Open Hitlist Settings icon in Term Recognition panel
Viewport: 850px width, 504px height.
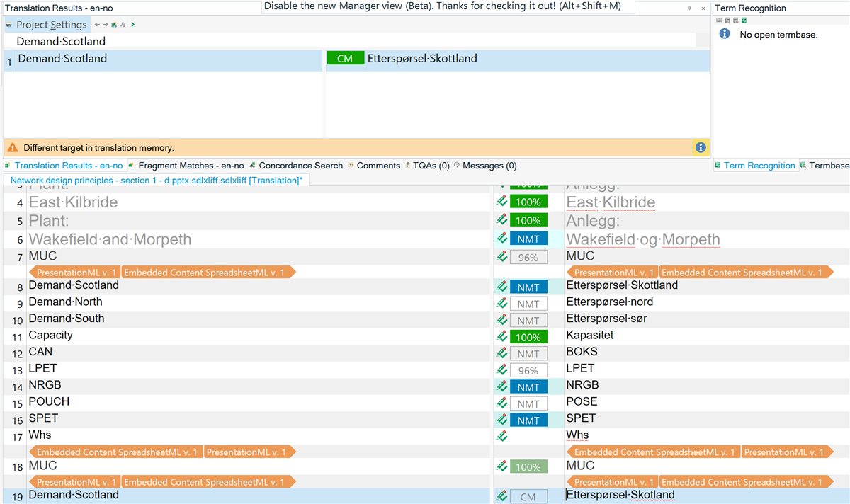pos(735,20)
